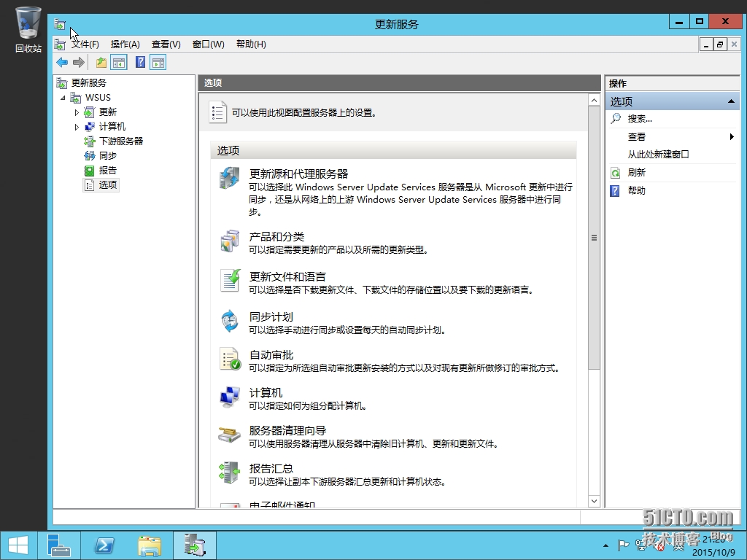Screen dimensions: 747x560
Task: Click the 搜索 magnifier icon in actions pane
Action: coord(616,118)
